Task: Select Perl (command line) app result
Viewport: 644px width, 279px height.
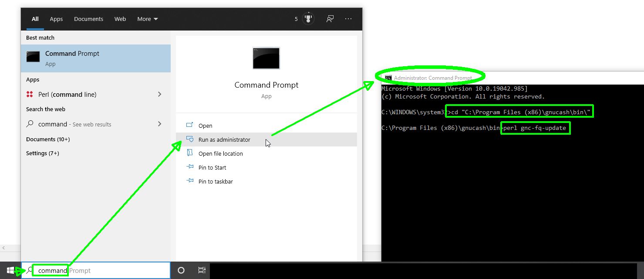Action: (x=96, y=94)
